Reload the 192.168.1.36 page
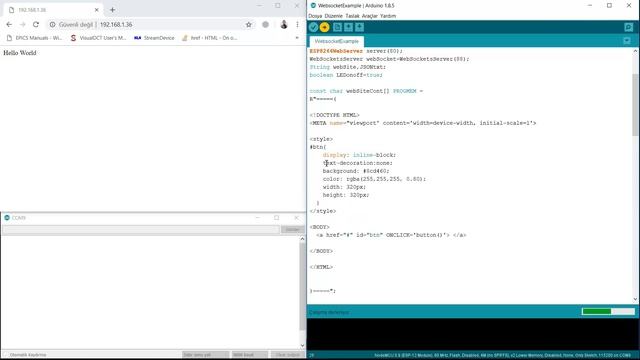 pyautogui.click(x=36, y=24)
